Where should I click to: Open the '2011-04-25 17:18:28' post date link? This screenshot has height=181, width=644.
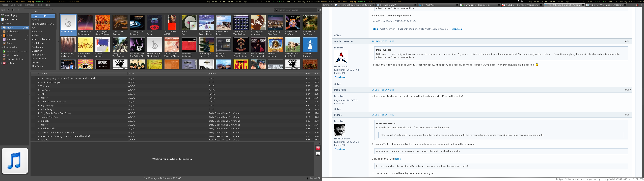[x=383, y=41]
